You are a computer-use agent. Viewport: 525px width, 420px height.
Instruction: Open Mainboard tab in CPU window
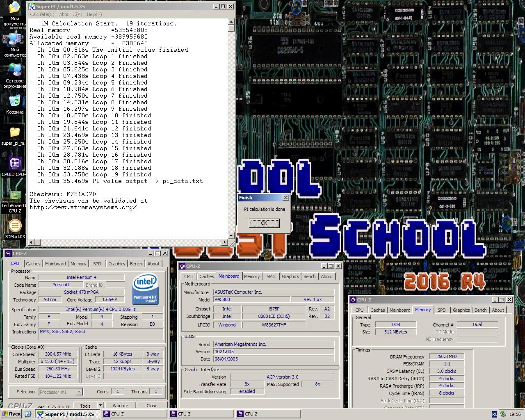pyautogui.click(x=55, y=264)
